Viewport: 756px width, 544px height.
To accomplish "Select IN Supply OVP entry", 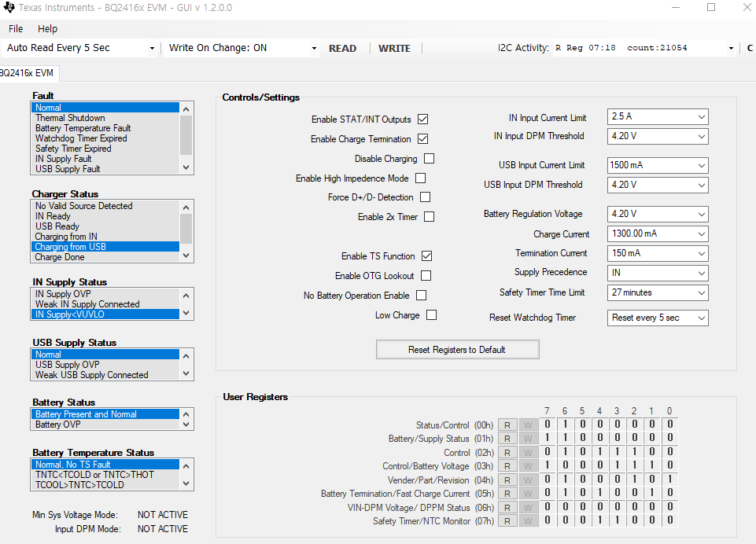I will [x=105, y=294].
